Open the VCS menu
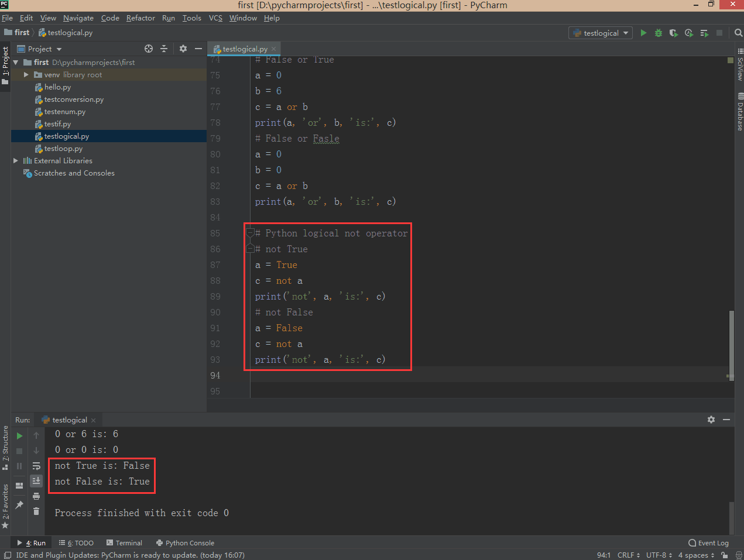 coord(215,18)
